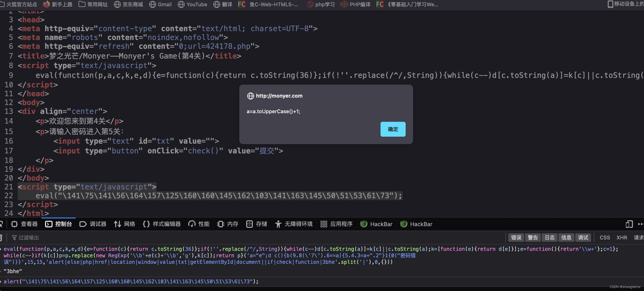Open the 新手上路 bookmark
644x291 pixels.
[58, 4]
